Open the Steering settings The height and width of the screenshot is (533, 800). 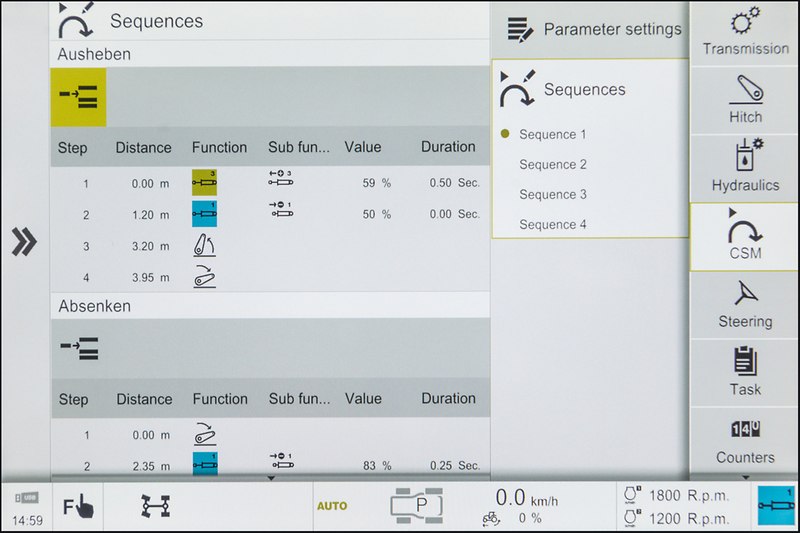coord(745,304)
